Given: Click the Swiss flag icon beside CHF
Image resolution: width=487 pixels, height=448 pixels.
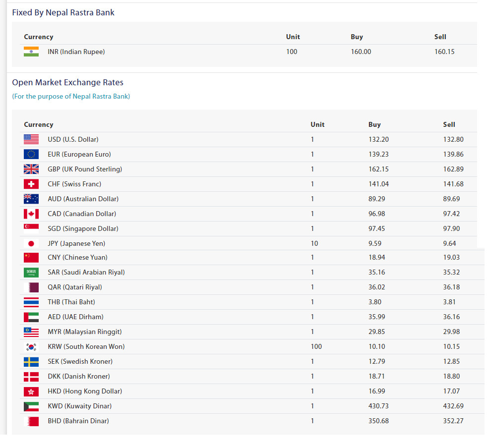Looking at the screenshot, I should click(x=31, y=184).
